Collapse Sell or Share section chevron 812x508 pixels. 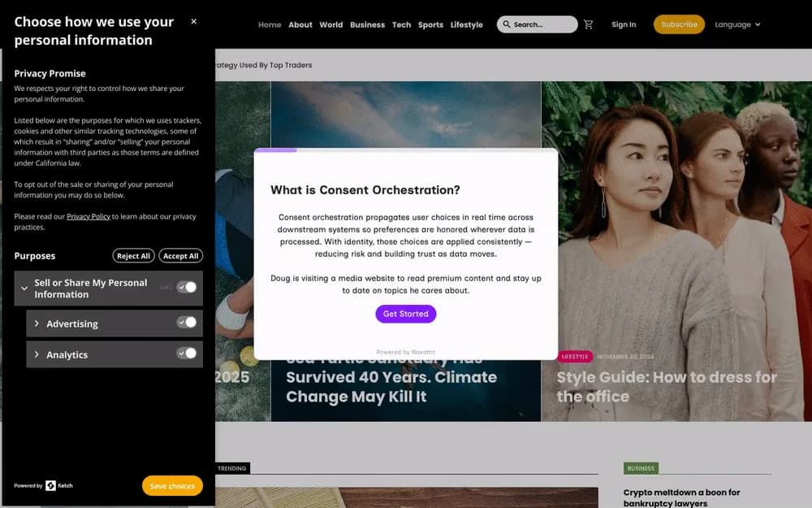[x=24, y=289]
